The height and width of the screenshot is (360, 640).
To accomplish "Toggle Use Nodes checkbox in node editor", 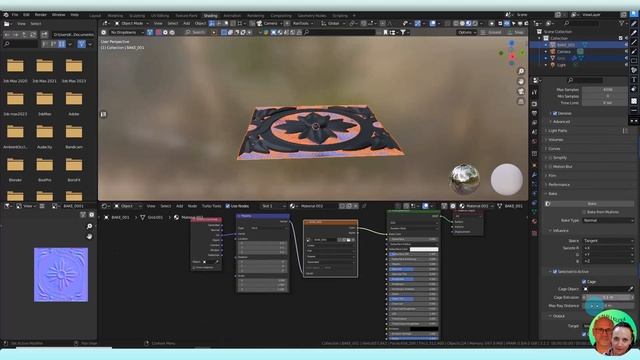I will (228, 206).
